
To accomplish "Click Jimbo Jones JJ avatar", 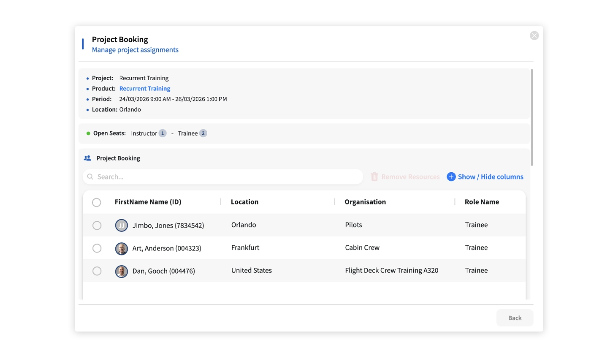I will (122, 225).
